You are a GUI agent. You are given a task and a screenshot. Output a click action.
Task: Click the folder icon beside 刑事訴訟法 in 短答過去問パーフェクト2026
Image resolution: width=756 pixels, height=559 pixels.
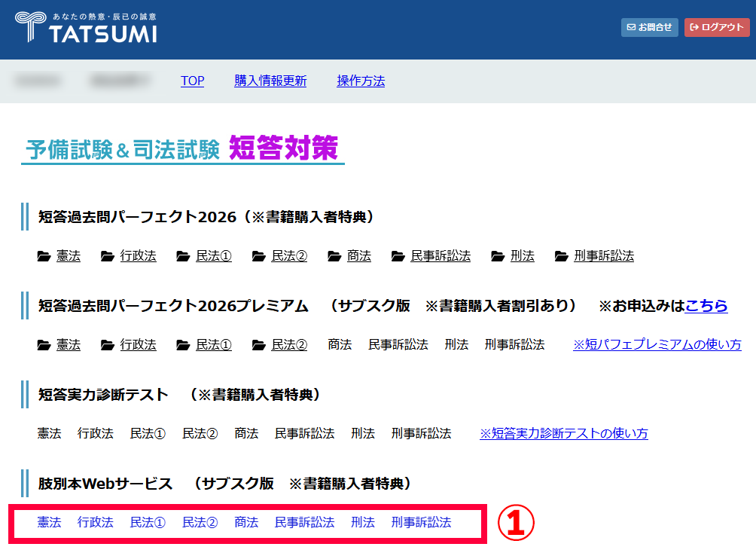click(x=561, y=256)
